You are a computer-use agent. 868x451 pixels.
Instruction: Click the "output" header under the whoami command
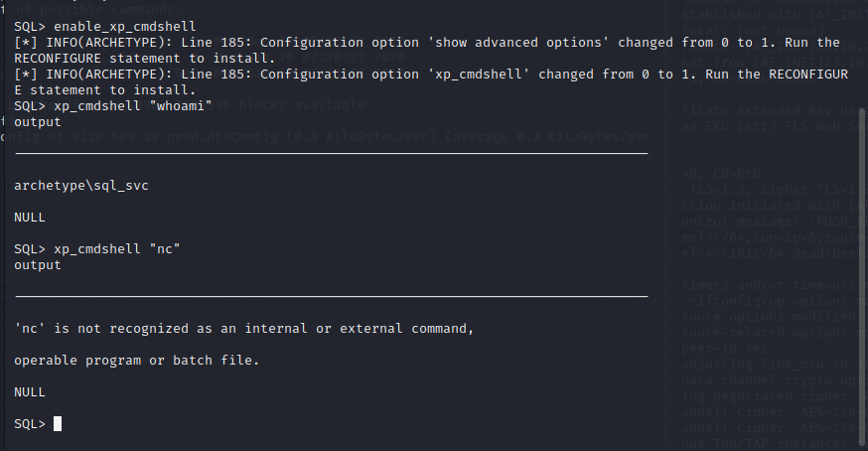38,121
